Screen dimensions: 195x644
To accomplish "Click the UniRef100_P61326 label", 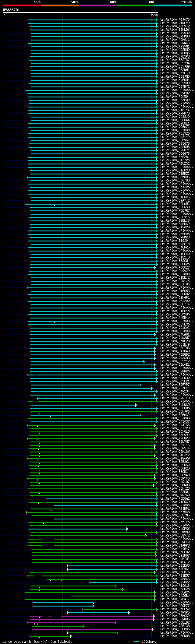I will (175, 133).
